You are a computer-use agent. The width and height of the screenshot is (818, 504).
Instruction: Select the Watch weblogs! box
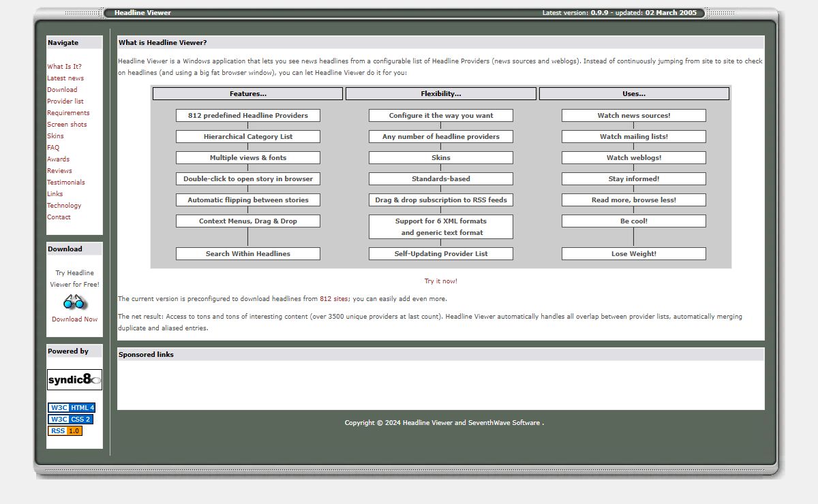point(634,158)
